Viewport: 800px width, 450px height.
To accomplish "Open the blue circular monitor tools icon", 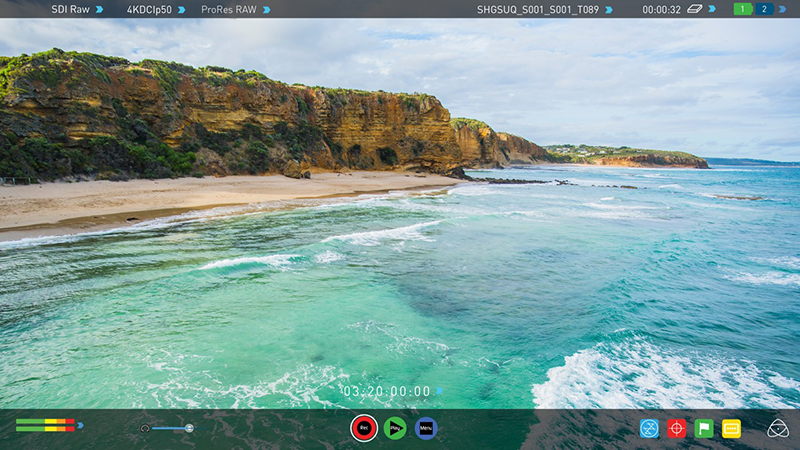I will pyautogui.click(x=649, y=428).
